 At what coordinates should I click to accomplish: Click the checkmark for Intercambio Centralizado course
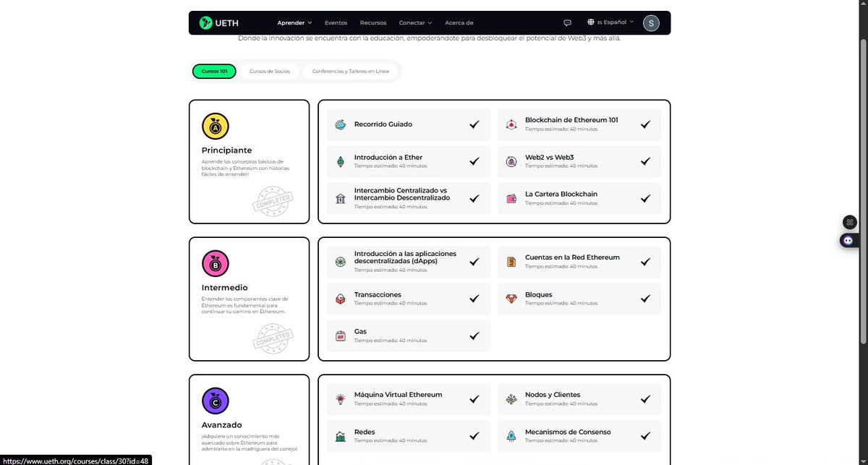pos(474,198)
